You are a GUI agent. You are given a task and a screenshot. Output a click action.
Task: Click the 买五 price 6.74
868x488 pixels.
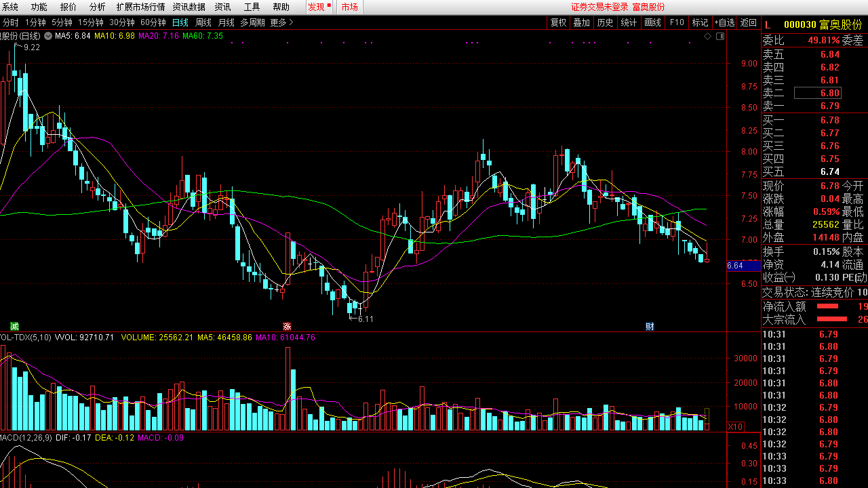coord(829,171)
